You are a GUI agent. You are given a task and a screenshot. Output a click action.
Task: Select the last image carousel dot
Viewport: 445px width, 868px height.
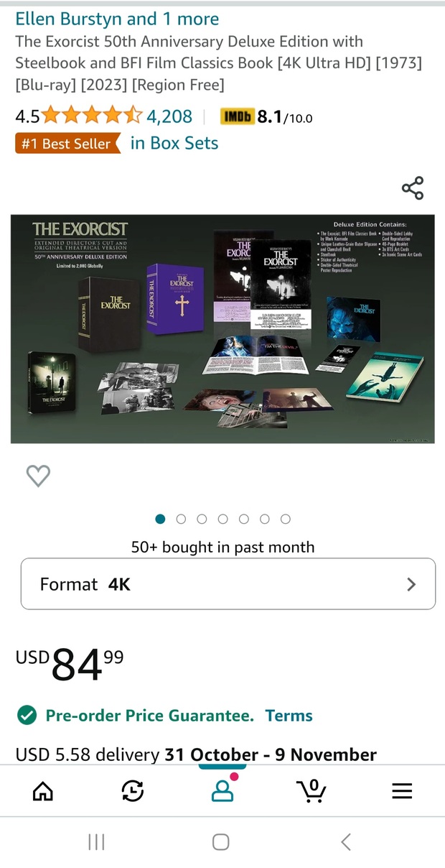(286, 519)
